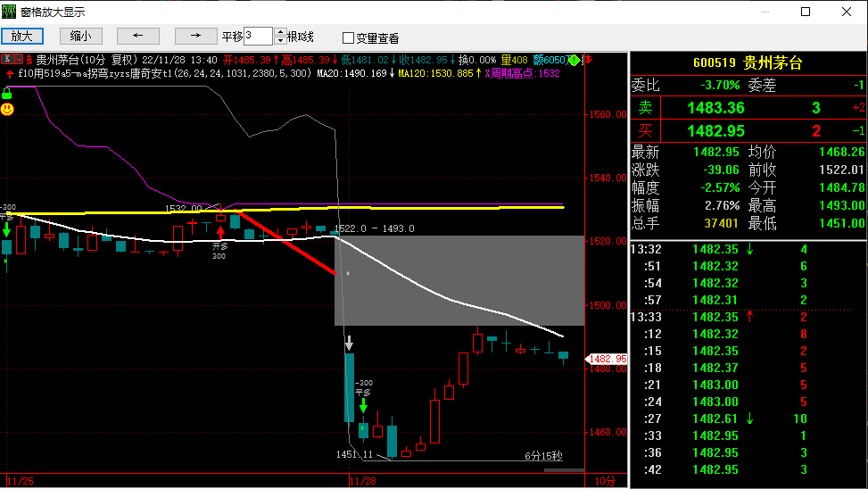Viewport: 868px width, 489px height.
Task: Click the 最低 value 1451.00
Action: 841,223
